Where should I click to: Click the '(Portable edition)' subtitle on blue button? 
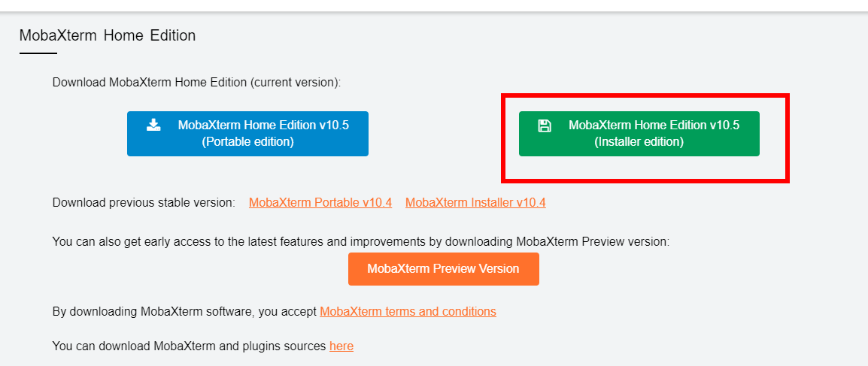click(247, 142)
